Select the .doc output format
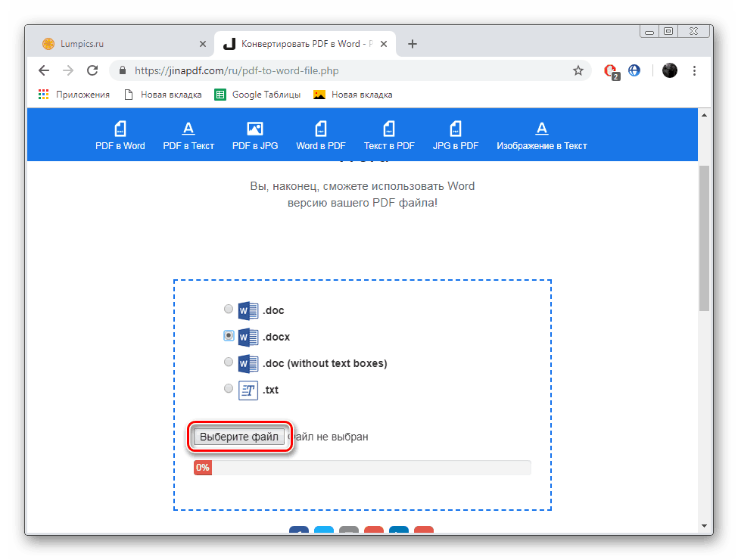Viewport: 738px width, 560px height. 229,309
